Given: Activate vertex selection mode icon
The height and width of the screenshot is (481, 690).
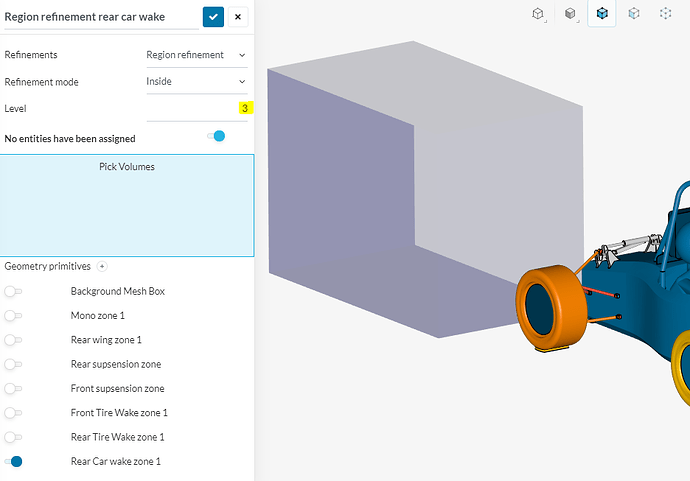Looking at the screenshot, I should click(x=665, y=14).
